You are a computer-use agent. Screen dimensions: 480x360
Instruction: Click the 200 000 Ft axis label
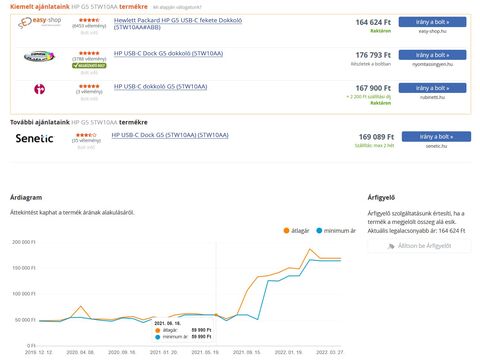pyautogui.click(x=24, y=242)
